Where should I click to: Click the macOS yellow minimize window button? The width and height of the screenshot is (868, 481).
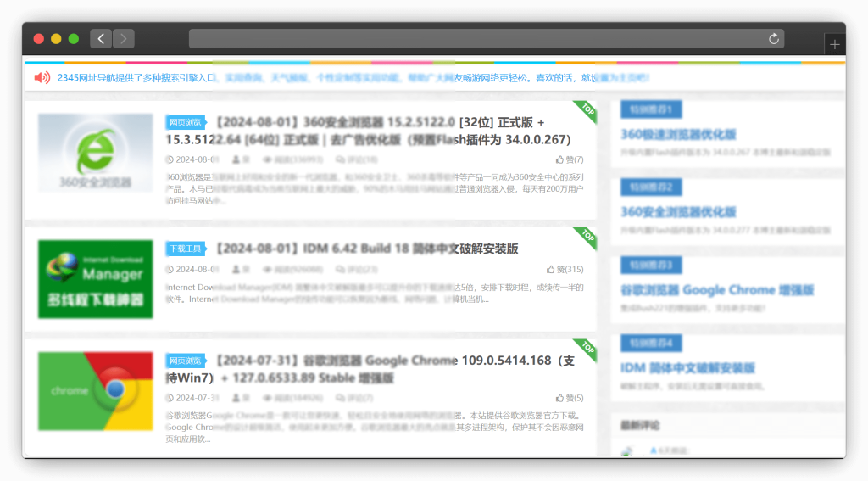coord(56,39)
